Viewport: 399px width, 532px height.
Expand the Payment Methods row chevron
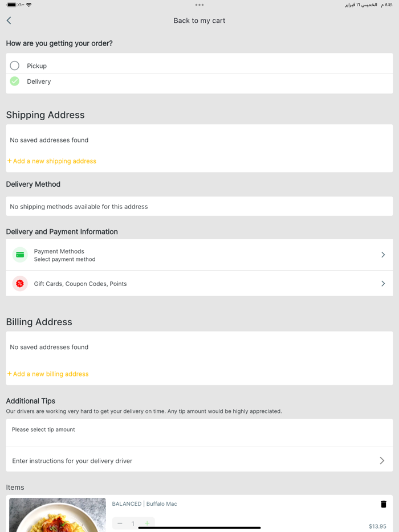click(383, 255)
